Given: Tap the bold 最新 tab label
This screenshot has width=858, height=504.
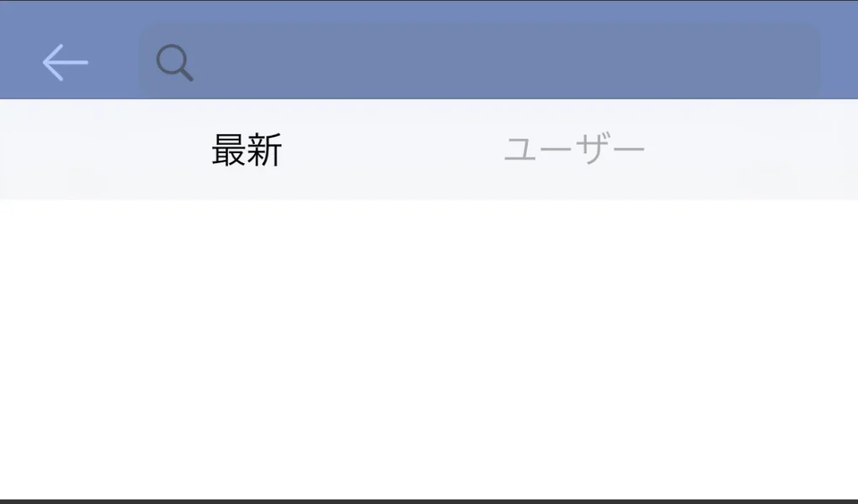Looking at the screenshot, I should point(247,150).
